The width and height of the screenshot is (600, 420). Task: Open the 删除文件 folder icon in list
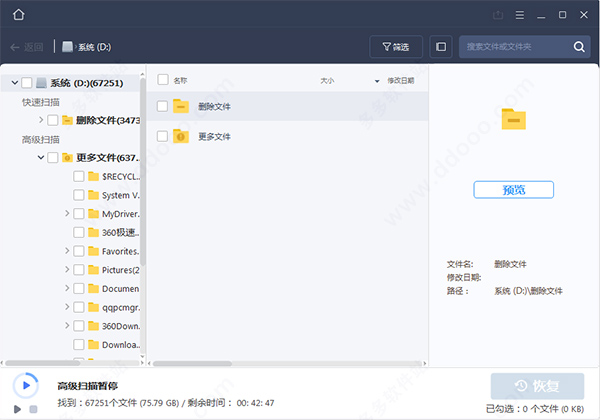point(181,106)
